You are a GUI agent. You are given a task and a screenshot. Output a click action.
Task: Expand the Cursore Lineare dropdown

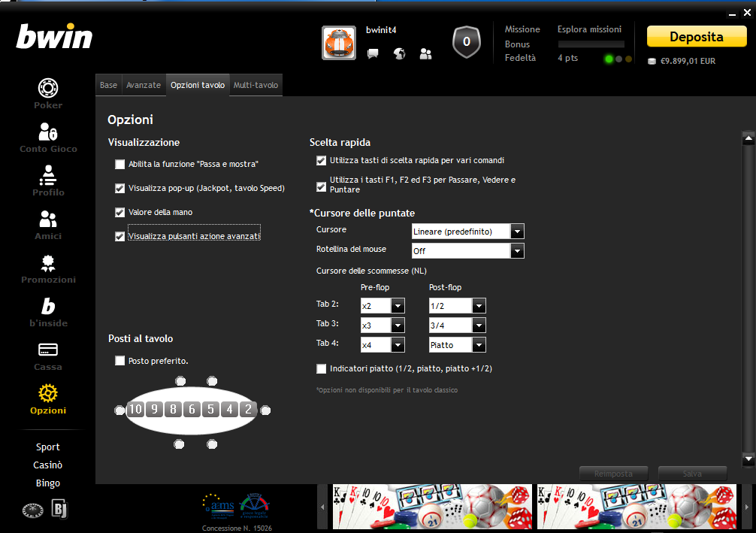(x=467, y=232)
